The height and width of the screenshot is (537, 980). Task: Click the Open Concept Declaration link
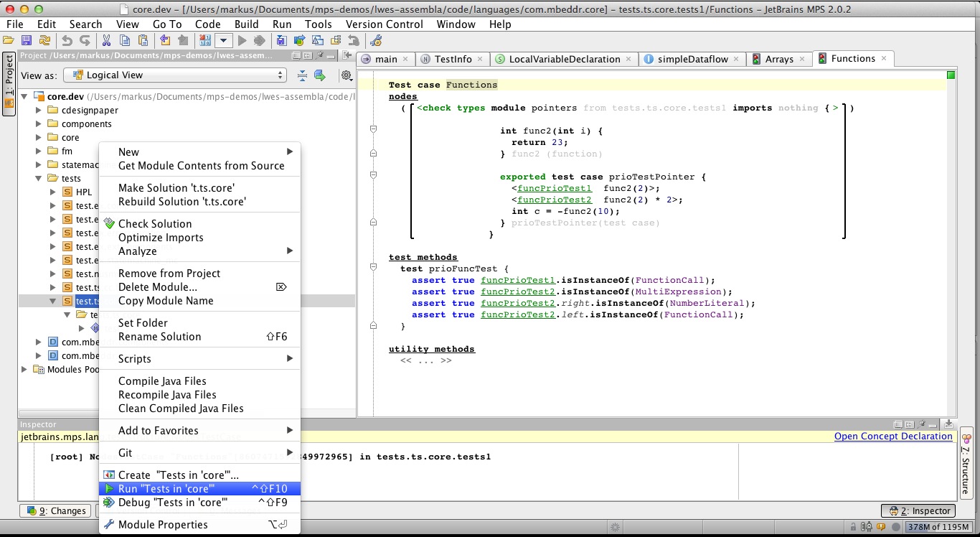[893, 436]
